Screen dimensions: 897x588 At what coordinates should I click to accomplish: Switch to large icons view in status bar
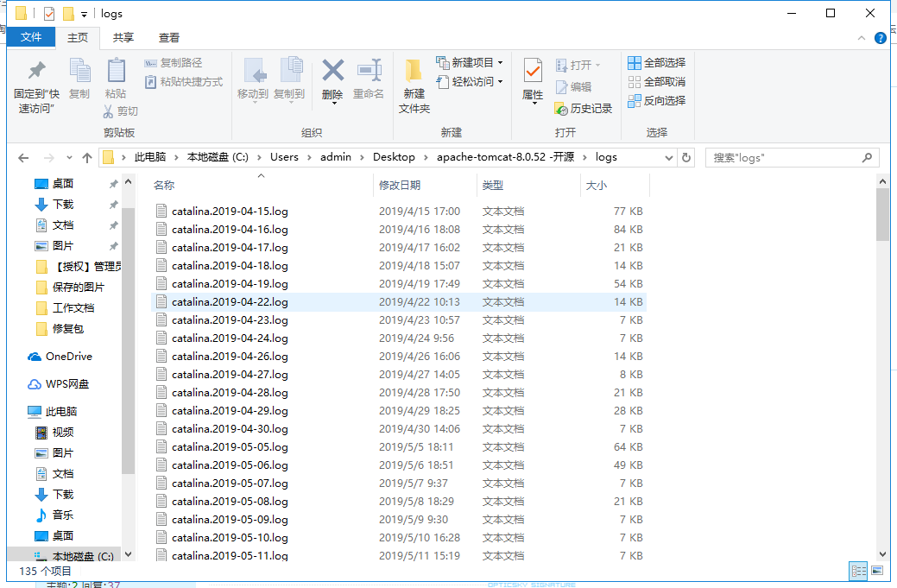[877, 571]
